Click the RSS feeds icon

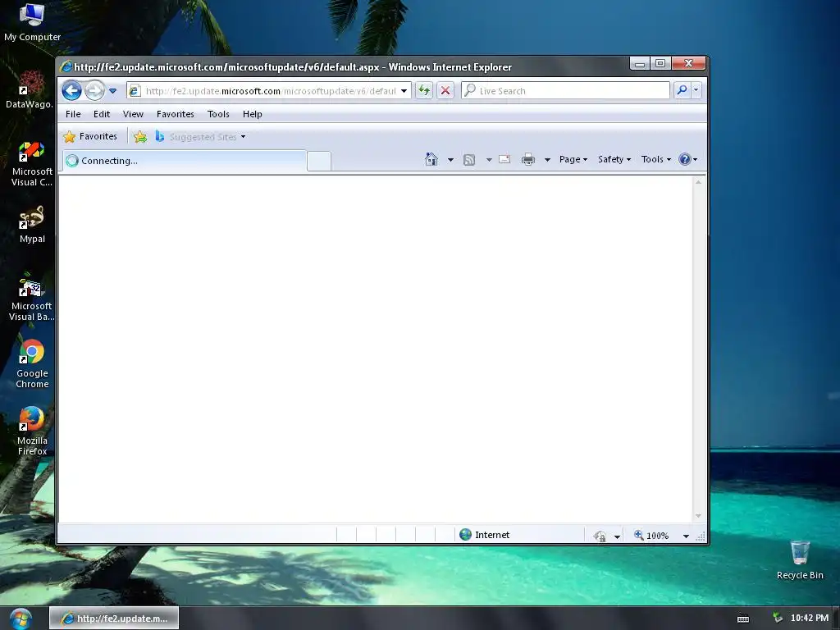click(x=469, y=160)
